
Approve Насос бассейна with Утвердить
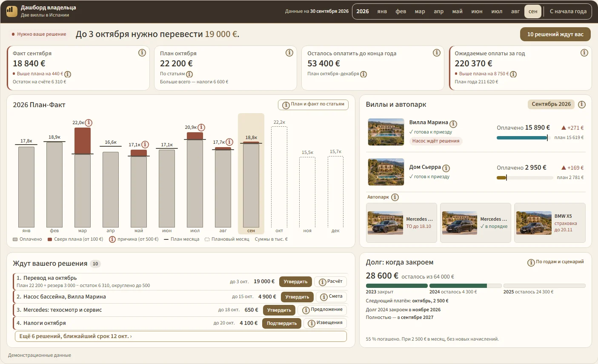point(297,297)
